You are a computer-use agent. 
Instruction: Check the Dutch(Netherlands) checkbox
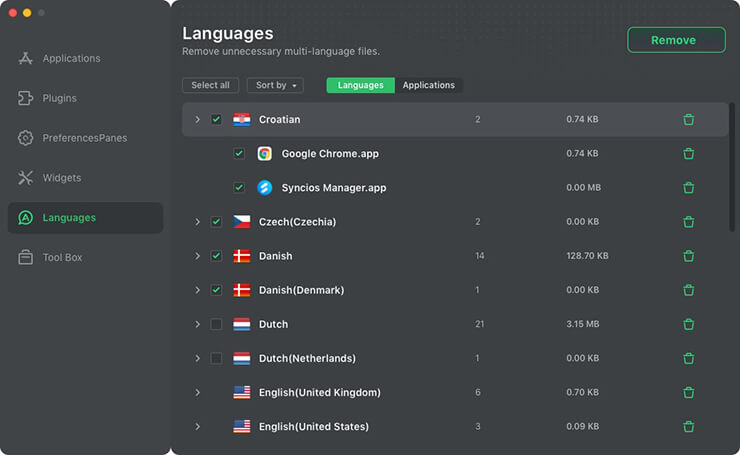pos(216,358)
